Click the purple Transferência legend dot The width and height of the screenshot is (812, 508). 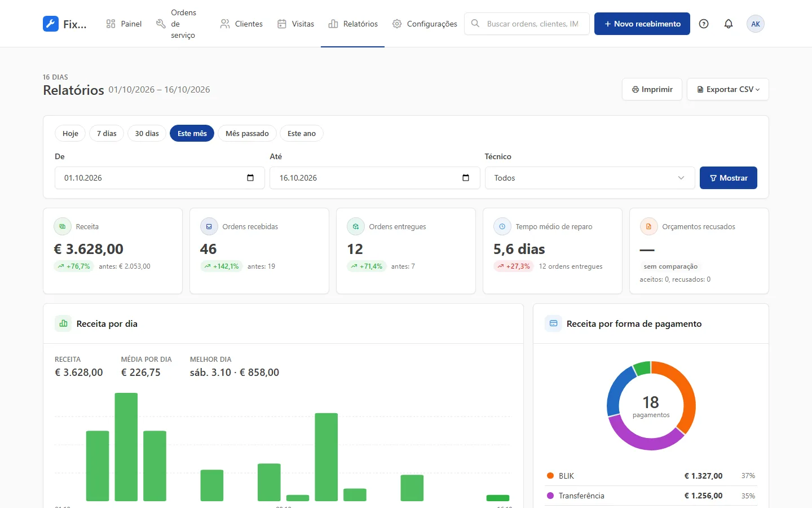(550, 496)
